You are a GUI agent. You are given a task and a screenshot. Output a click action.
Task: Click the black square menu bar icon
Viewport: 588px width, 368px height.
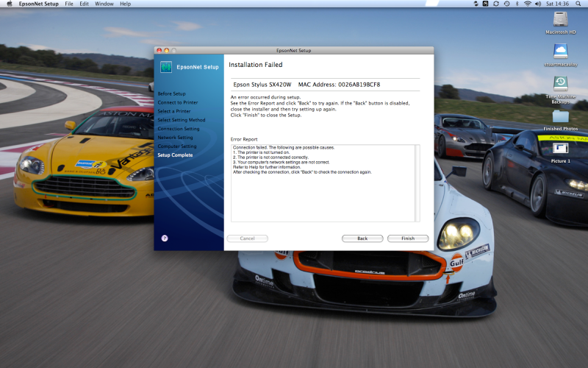[x=485, y=4]
